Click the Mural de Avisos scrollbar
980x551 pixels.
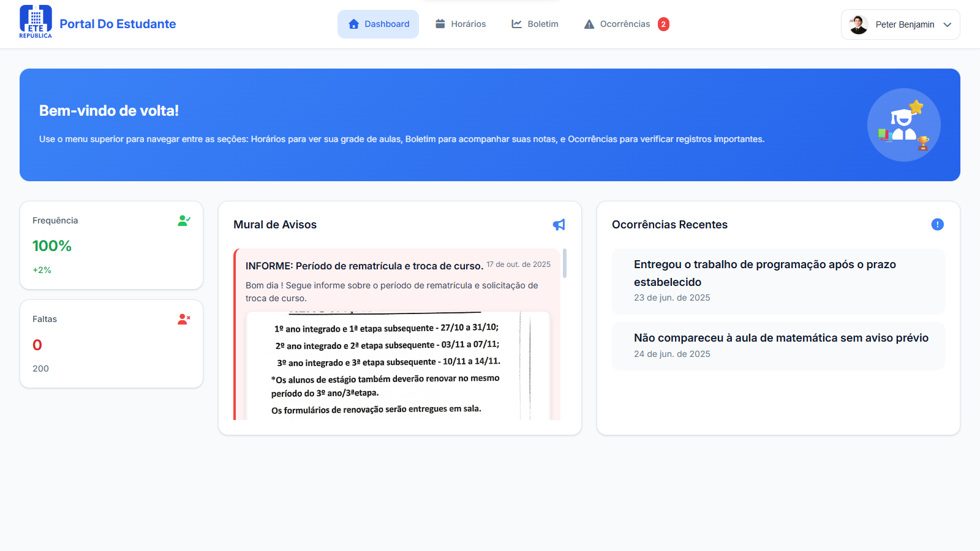[564, 263]
